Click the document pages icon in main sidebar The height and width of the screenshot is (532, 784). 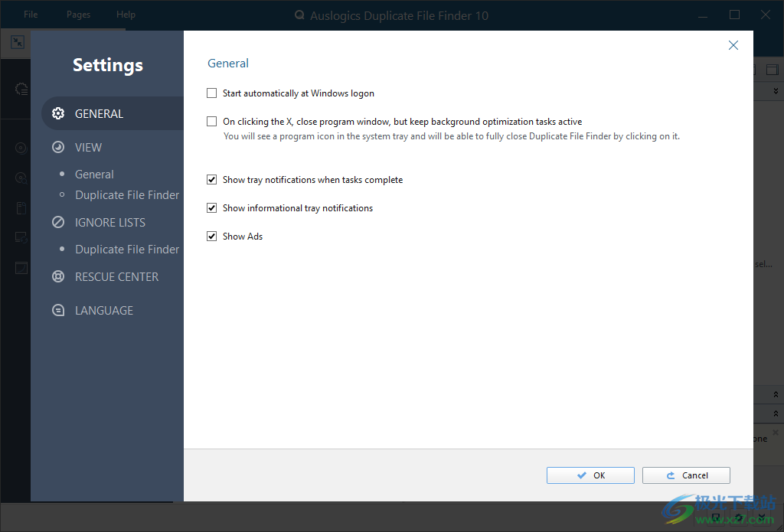point(21,207)
